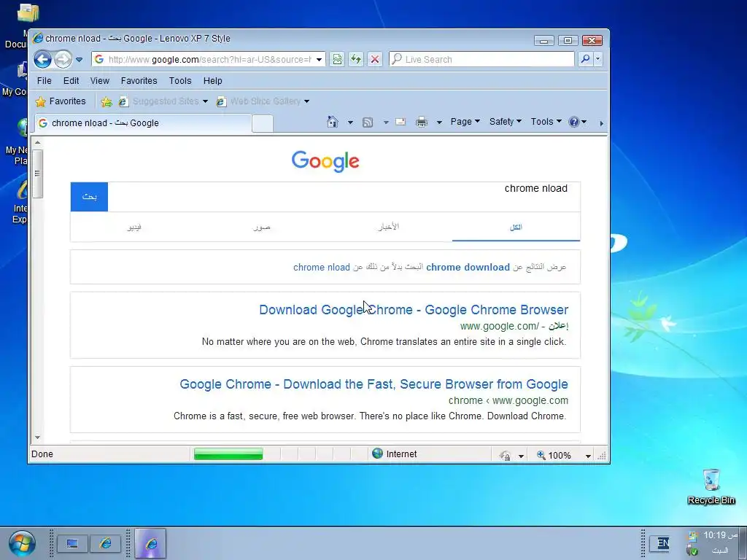The height and width of the screenshot is (560, 747).
Task: Select the فيديو (Videos) results tab
Action: point(134,227)
